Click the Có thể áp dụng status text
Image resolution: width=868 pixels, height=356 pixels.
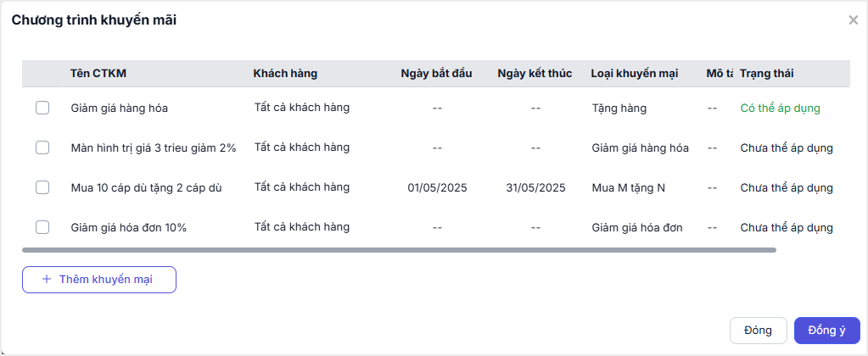780,108
